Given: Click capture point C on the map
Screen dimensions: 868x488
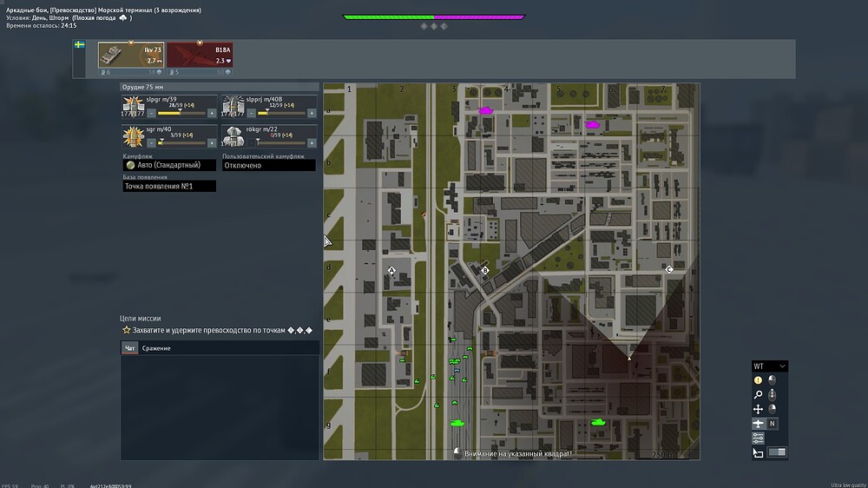Looking at the screenshot, I should pyautogui.click(x=668, y=270).
